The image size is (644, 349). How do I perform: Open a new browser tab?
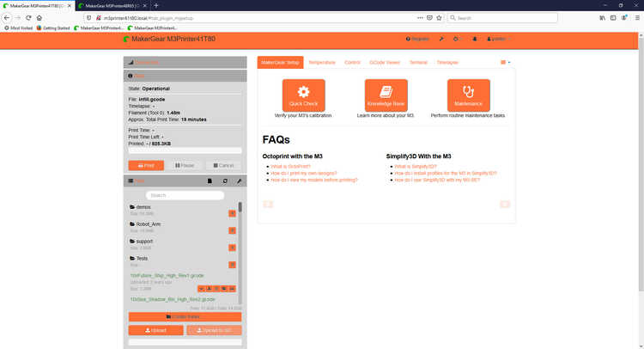156,6
